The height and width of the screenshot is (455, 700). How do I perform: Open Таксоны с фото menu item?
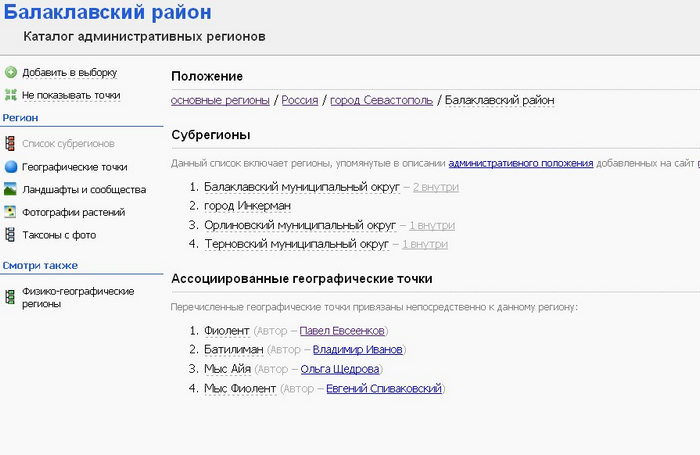59,235
